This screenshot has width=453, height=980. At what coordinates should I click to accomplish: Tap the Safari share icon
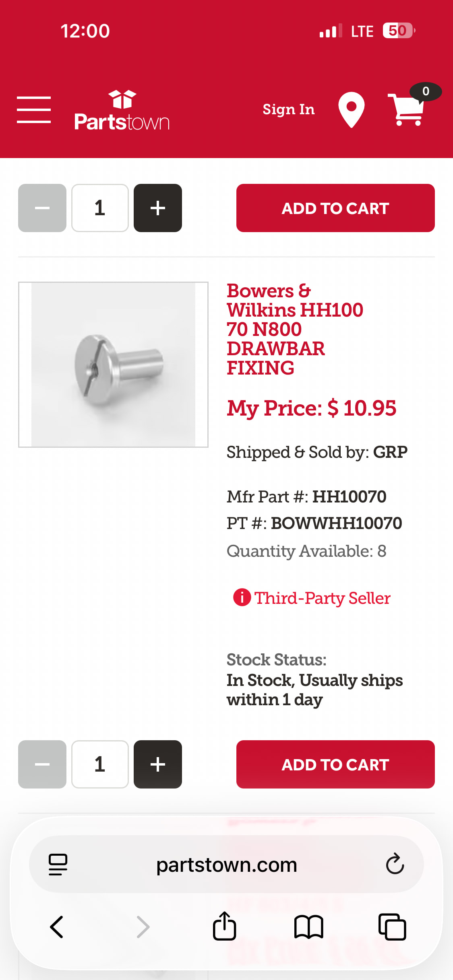pyautogui.click(x=224, y=926)
